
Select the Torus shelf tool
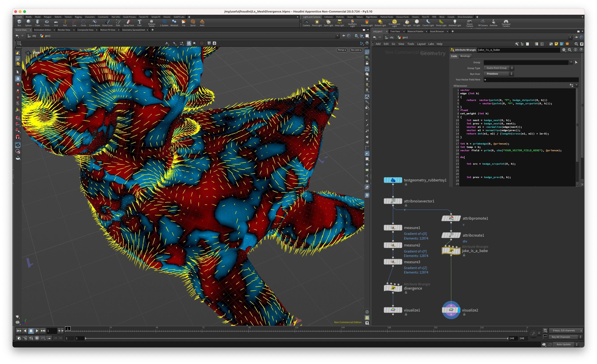[x=46, y=23]
